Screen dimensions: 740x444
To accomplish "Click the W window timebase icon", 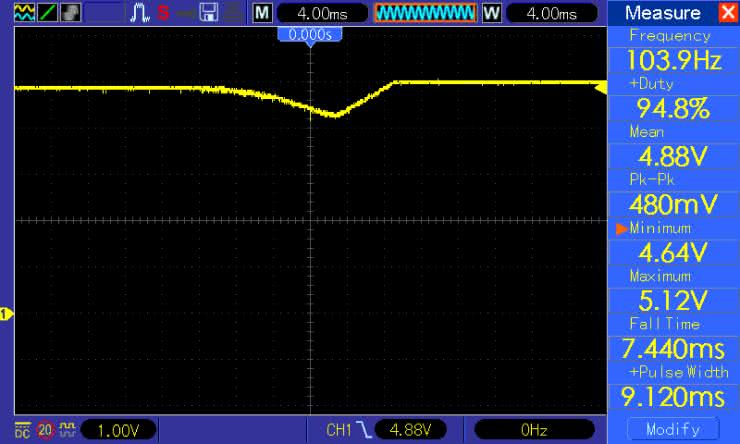I will pyautogui.click(x=490, y=13).
